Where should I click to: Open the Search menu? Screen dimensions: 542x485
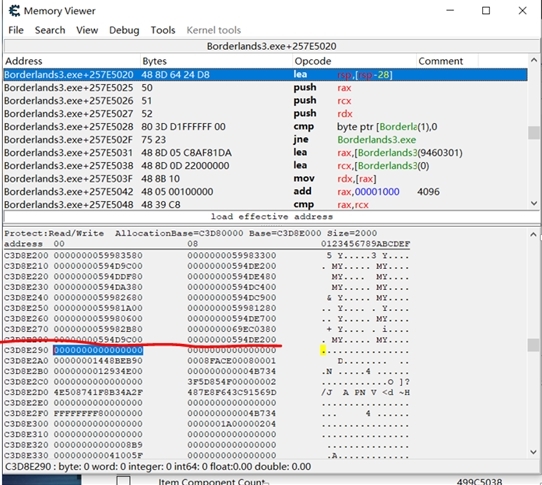pos(50,30)
